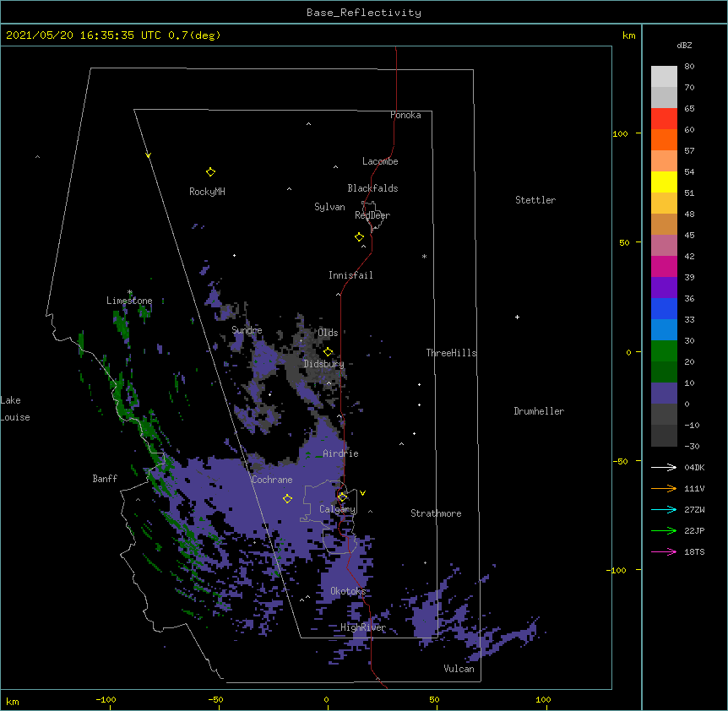This screenshot has height=711, width=728.
Task: Click the Sylvan label
Action: point(329,207)
